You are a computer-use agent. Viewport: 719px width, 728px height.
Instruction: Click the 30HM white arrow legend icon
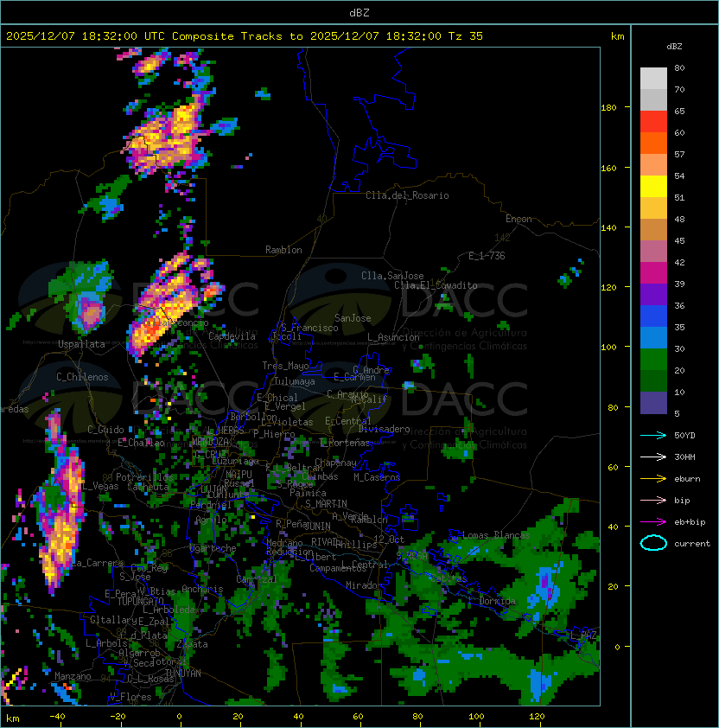pyautogui.click(x=653, y=457)
